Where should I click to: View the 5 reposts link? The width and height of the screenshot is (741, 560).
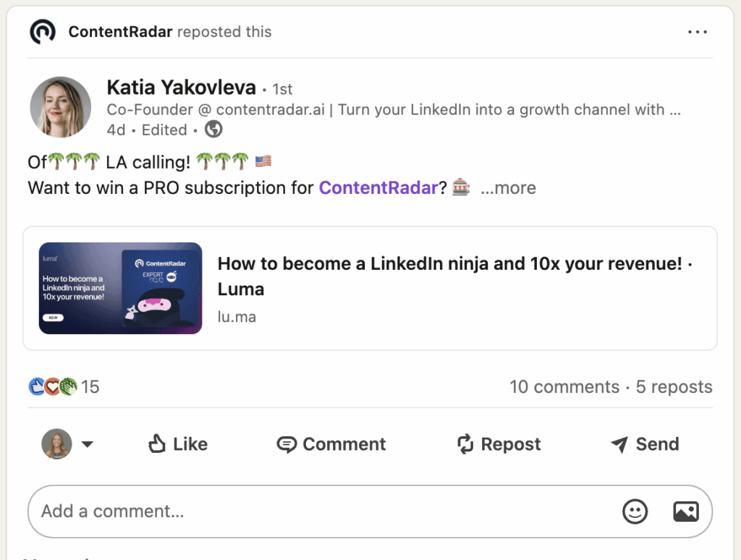(674, 387)
